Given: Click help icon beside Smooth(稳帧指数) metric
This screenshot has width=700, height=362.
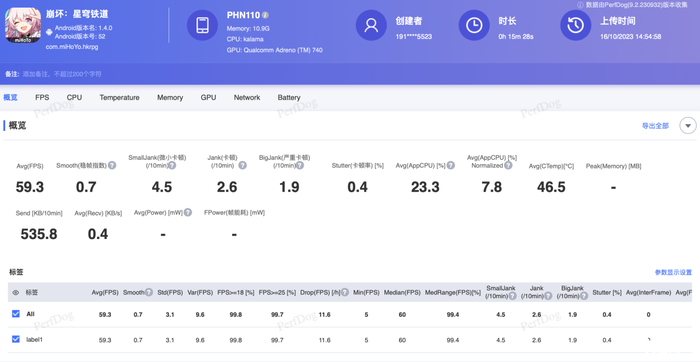Looking at the screenshot, I should [x=112, y=166].
